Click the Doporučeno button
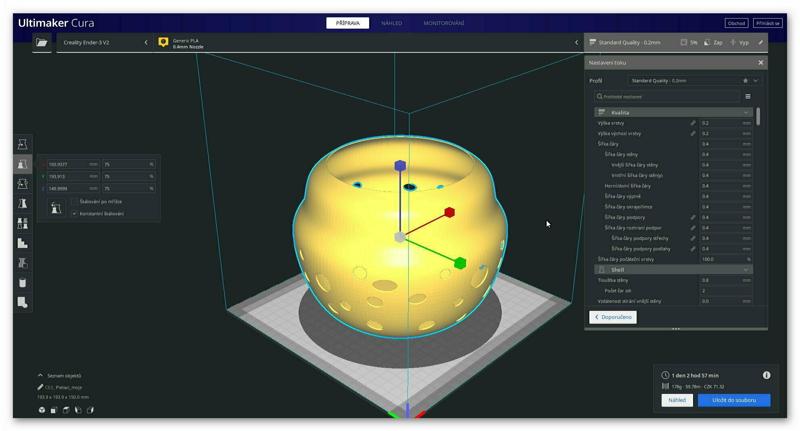800x431 pixels. pos(613,317)
